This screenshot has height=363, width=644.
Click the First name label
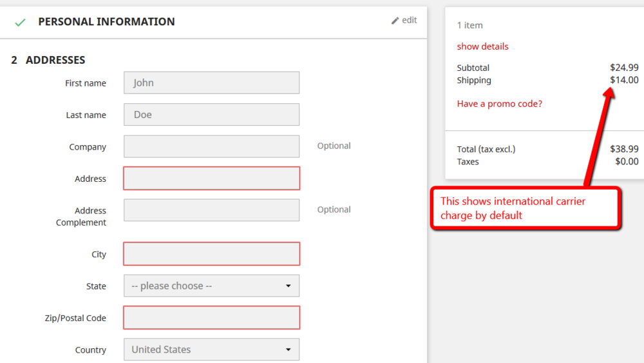(86, 83)
